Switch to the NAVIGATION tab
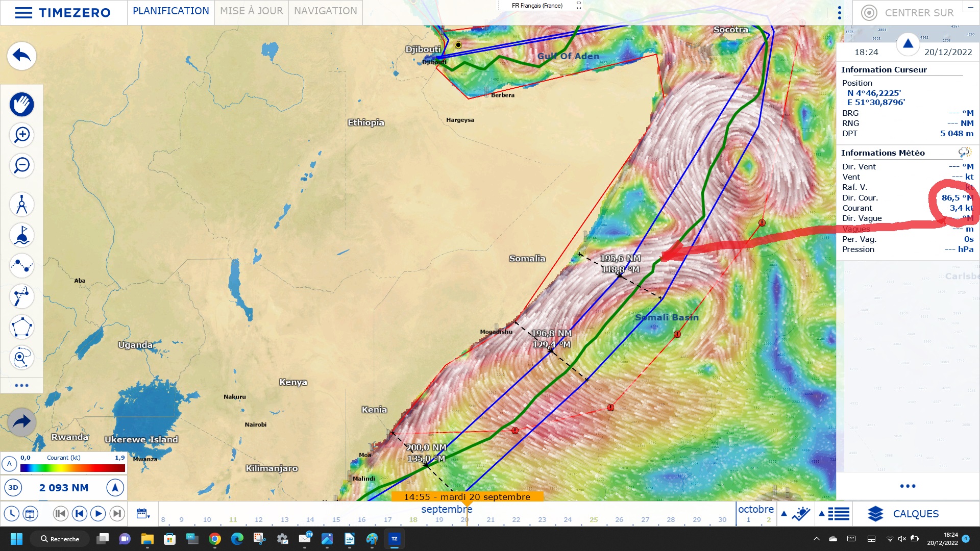This screenshot has width=980, height=551. [x=325, y=11]
